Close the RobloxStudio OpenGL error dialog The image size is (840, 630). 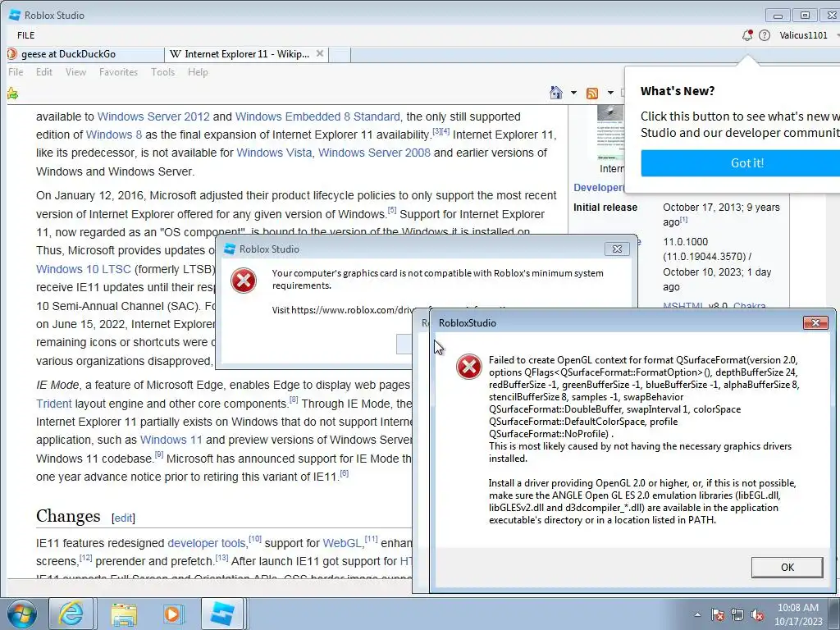(x=815, y=322)
